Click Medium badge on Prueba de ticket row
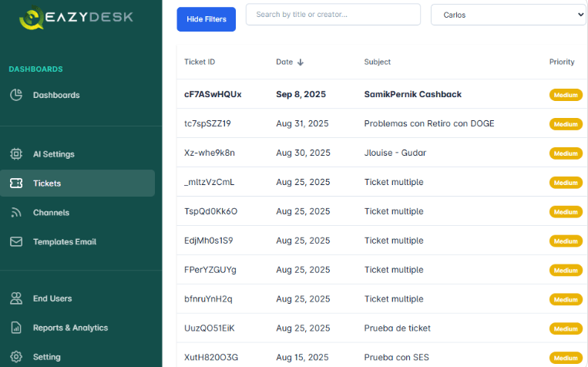 coord(566,328)
